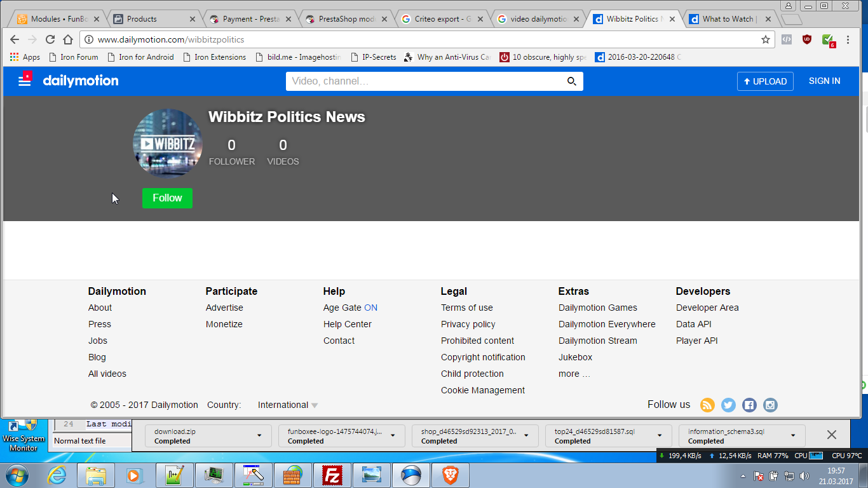Open the Player API link
This screenshot has height=488, width=868.
(x=697, y=341)
